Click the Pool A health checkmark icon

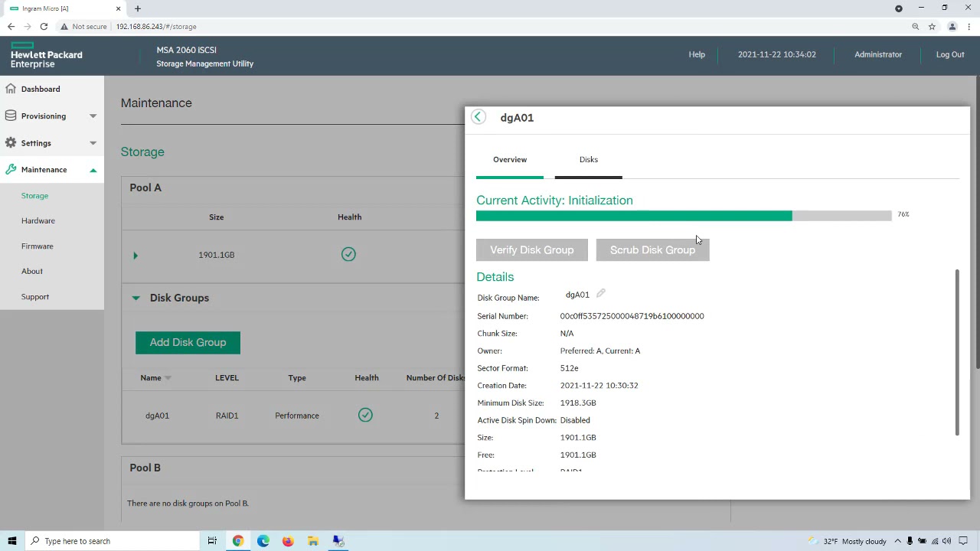coord(348,254)
